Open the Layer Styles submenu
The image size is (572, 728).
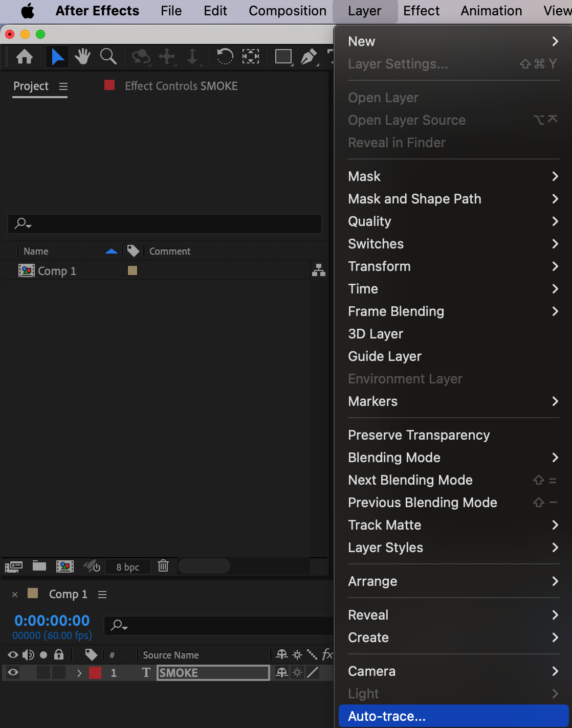(x=453, y=548)
